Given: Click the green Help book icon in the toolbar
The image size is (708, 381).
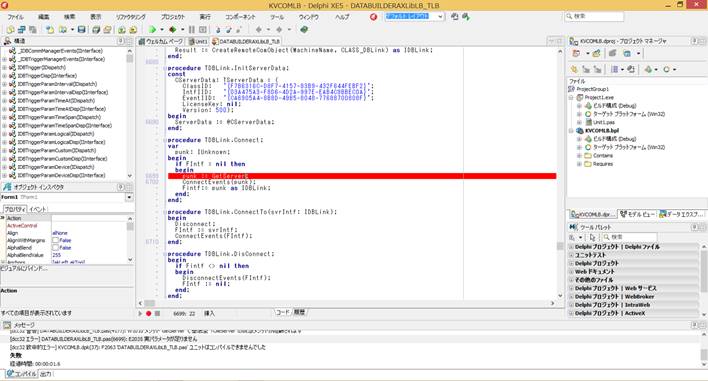Looking at the screenshot, I should pos(304,29).
